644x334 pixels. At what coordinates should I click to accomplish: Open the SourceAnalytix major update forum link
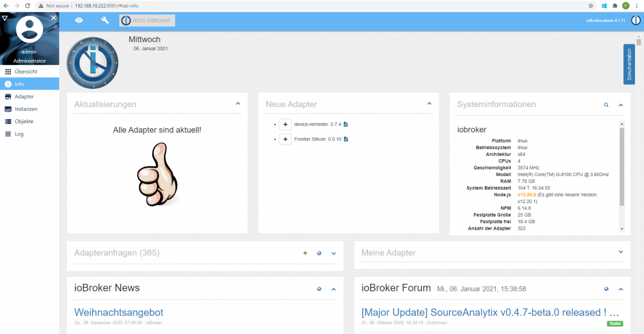click(490, 312)
